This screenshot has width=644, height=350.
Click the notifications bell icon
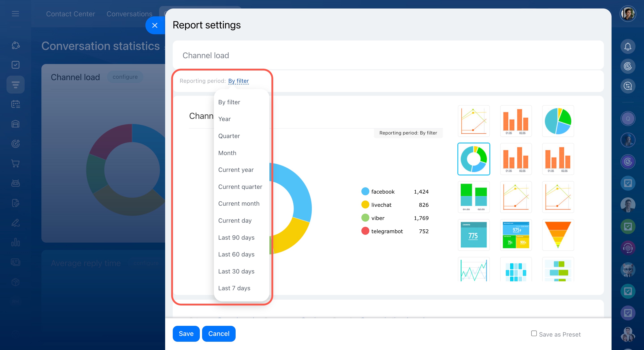click(627, 47)
